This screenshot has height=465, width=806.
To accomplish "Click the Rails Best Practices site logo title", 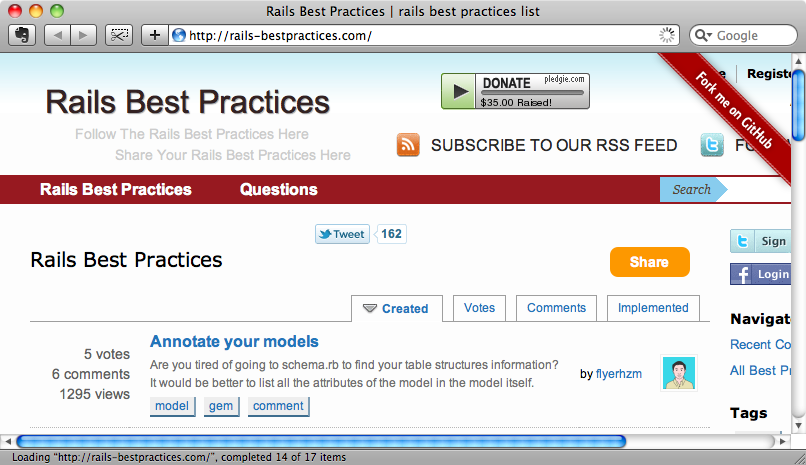I will click(x=188, y=102).
